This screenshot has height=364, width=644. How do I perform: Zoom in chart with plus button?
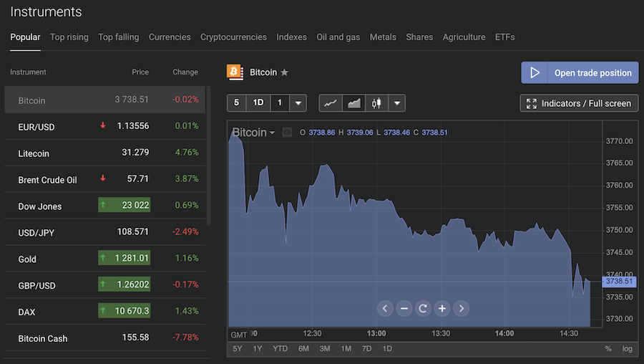coord(442,309)
